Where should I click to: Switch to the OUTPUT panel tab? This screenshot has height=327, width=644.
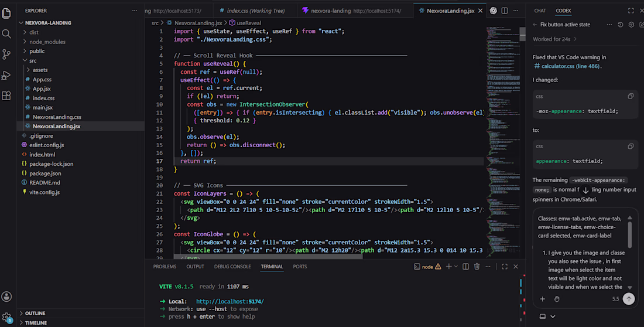tap(195, 267)
